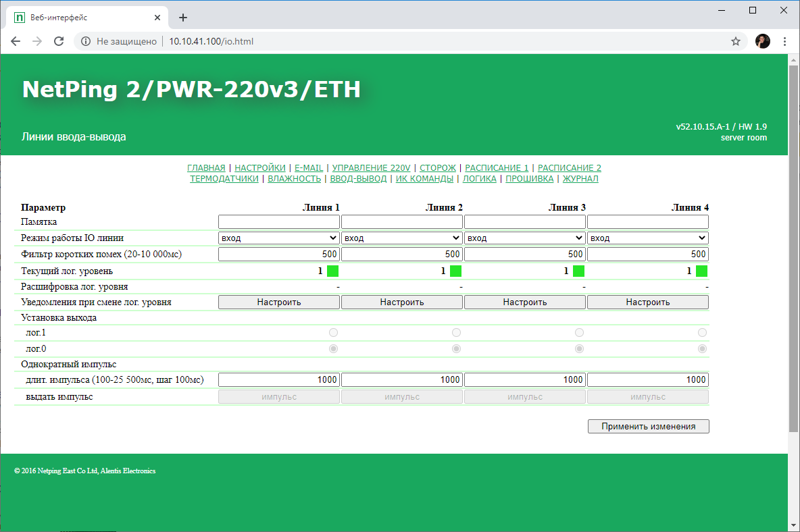View site info for the not-secure warning
Viewport: 800px width, 532px height.
86,41
